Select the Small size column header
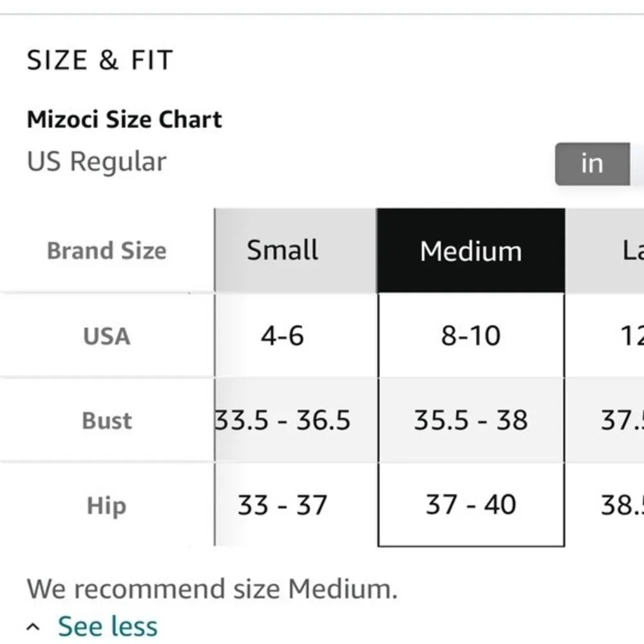 coord(282,250)
